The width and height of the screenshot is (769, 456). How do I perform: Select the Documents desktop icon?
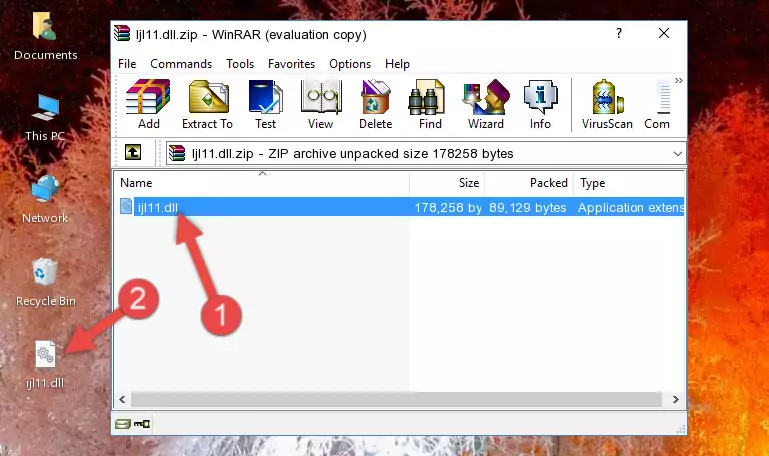pyautogui.click(x=45, y=37)
